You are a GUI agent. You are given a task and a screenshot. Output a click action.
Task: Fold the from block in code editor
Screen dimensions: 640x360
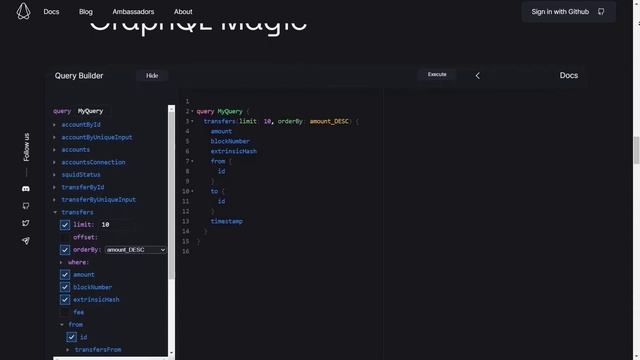(192, 161)
